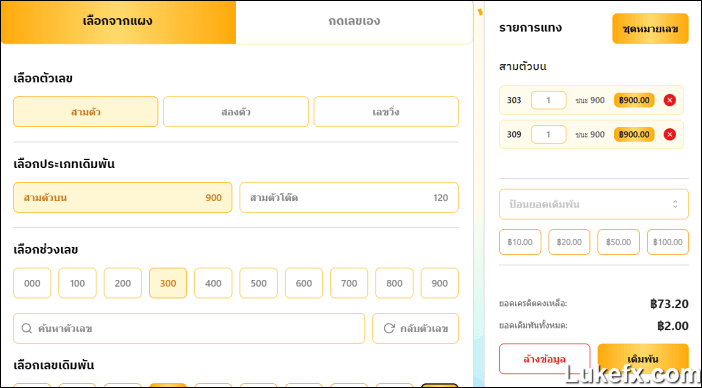Click the ฿900.00 payout badge for 303
Screen dimensions: 702x388
(x=634, y=100)
